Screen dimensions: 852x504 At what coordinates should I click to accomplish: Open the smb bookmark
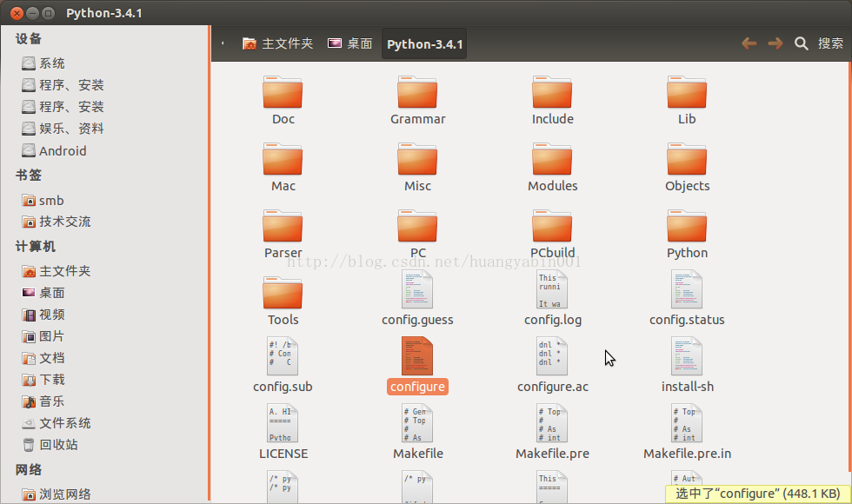pyautogui.click(x=43, y=201)
